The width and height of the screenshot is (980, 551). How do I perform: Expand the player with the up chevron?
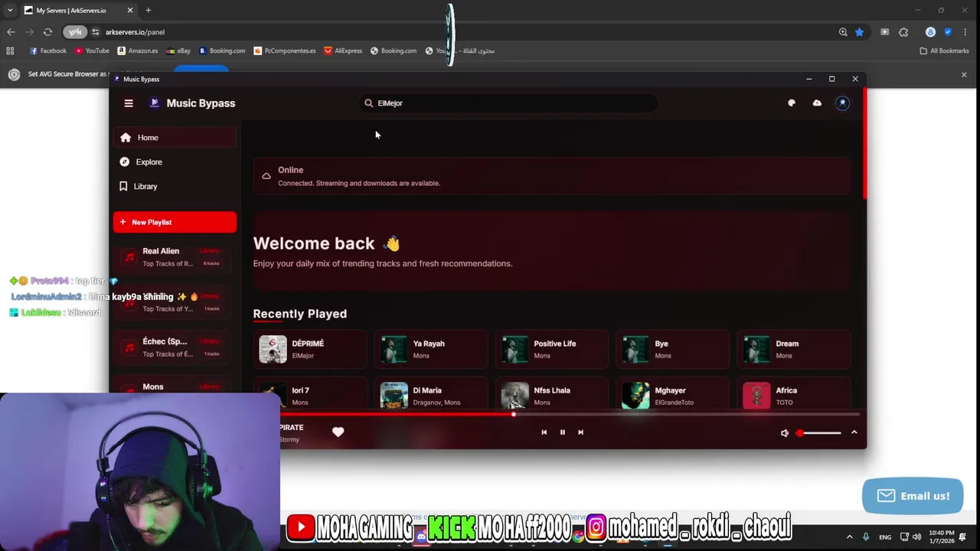[854, 432]
